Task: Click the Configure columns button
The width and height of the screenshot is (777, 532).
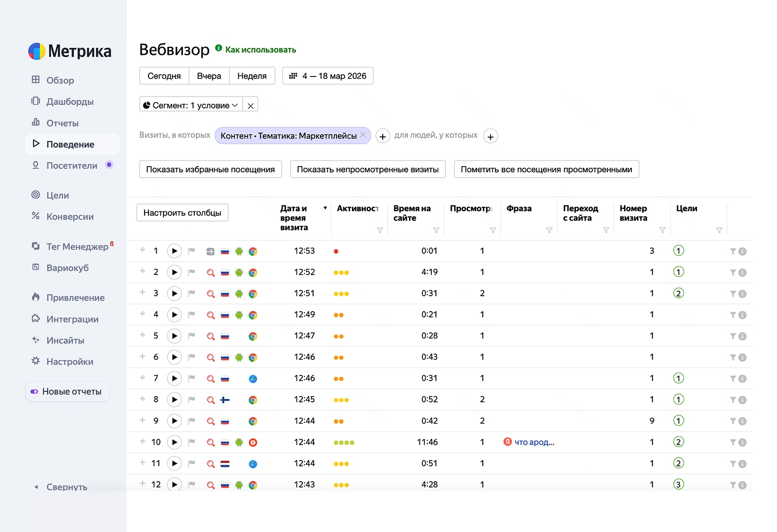Action: (182, 213)
